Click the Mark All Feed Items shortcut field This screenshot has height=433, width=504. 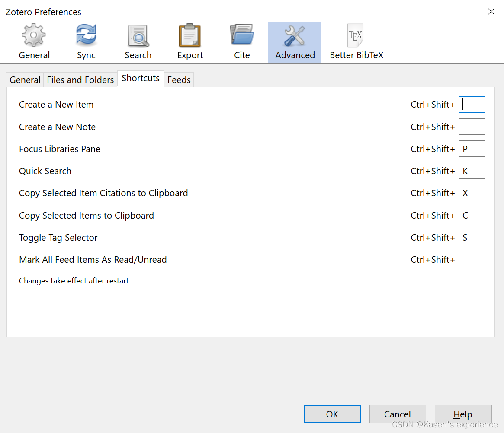(472, 260)
